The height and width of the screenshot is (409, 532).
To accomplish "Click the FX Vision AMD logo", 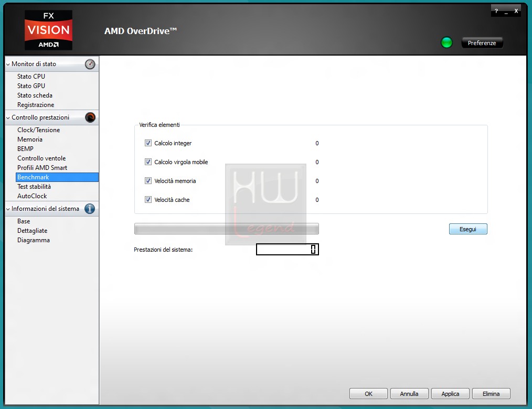I will point(48,30).
